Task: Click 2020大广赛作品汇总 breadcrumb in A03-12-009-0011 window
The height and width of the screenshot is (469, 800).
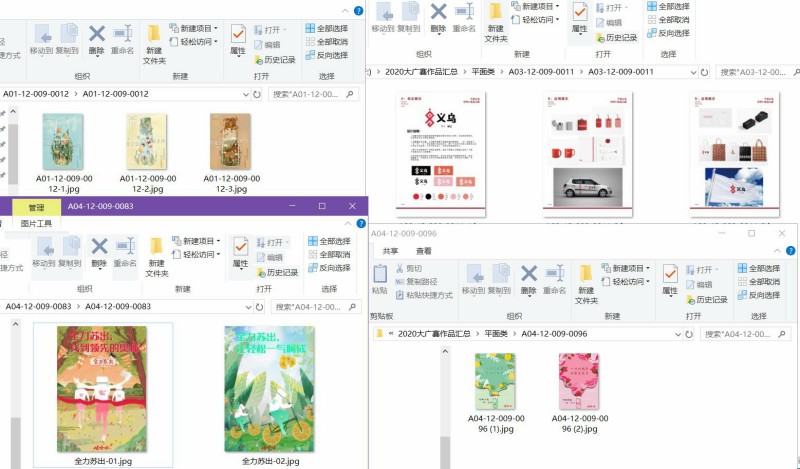Action: pyautogui.click(x=421, y=72)
